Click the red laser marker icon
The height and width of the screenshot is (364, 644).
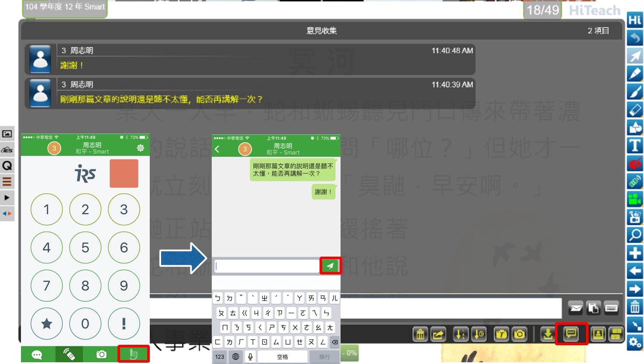point(635,163)
